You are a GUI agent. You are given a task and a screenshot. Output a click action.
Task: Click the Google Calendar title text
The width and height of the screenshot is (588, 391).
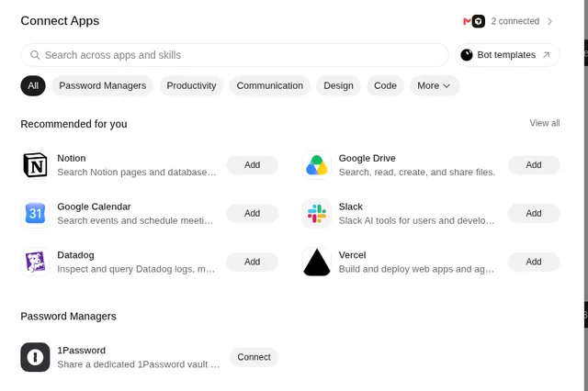(x=94, y=207)
